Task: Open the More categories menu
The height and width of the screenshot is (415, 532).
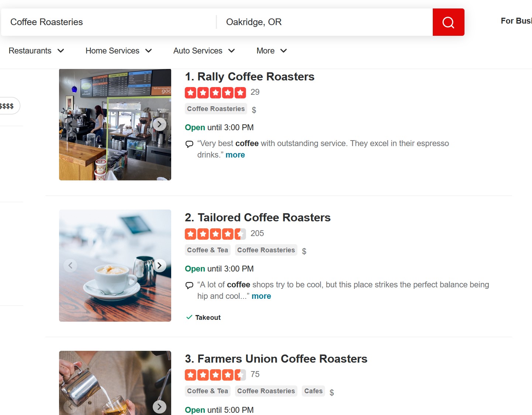Action: pos(272,51)
